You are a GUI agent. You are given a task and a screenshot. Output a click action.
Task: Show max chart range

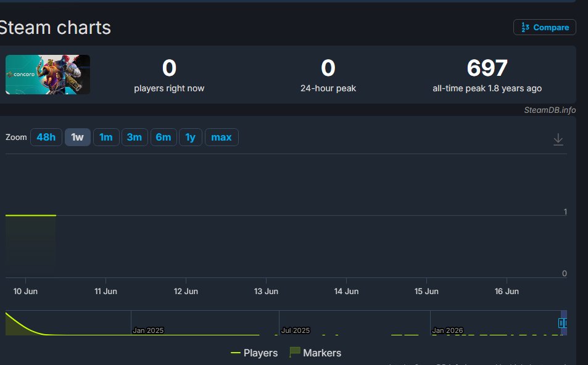222,137
